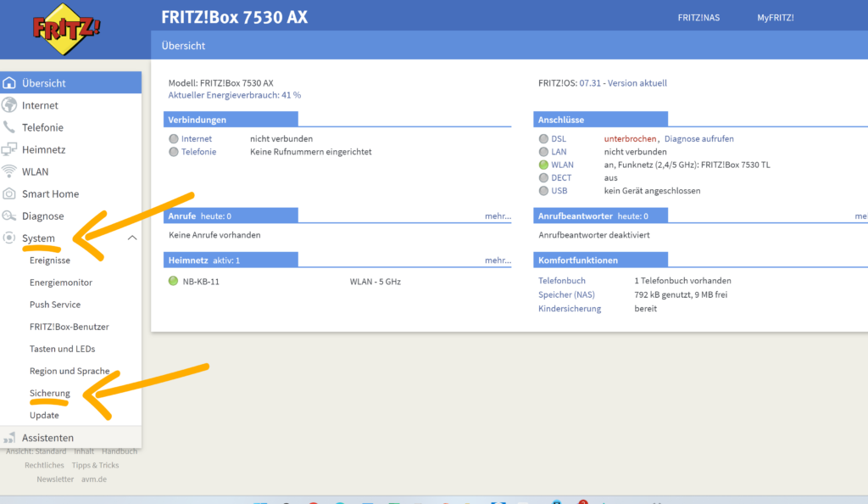Screen dimensions: 868x504
Task: Click the Tipps & Tricks footer link
Action: click(x=95, y=465)
